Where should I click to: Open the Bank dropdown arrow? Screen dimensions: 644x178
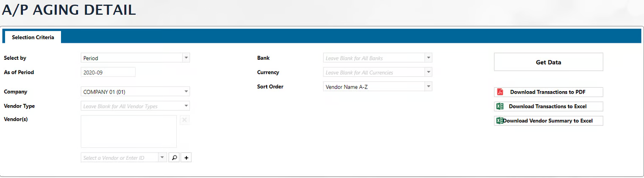pos(428,58)
